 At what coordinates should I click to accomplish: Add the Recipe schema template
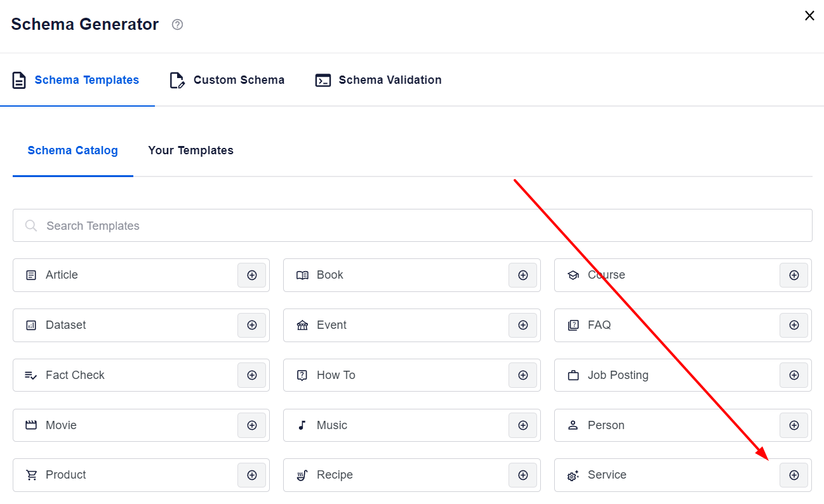click(x=523, y=475)
